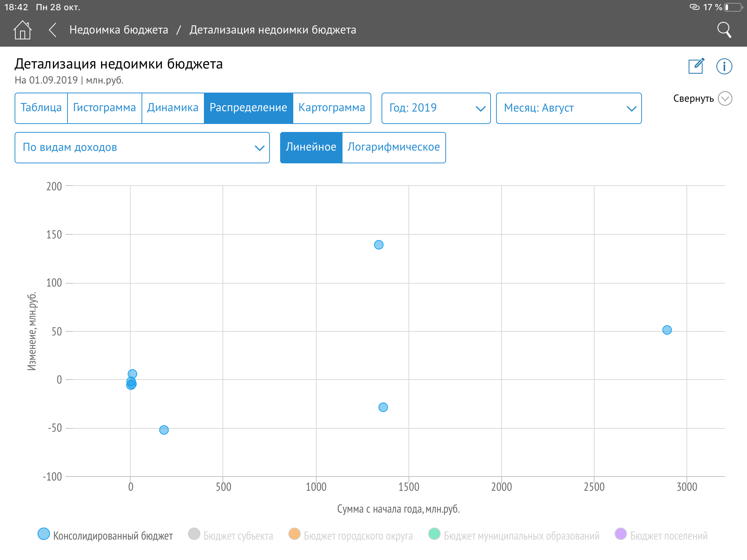The width and height of the screenshot is (747, 560).
Task: Open search with magnifier icon
Action: (x=724, y=30)
